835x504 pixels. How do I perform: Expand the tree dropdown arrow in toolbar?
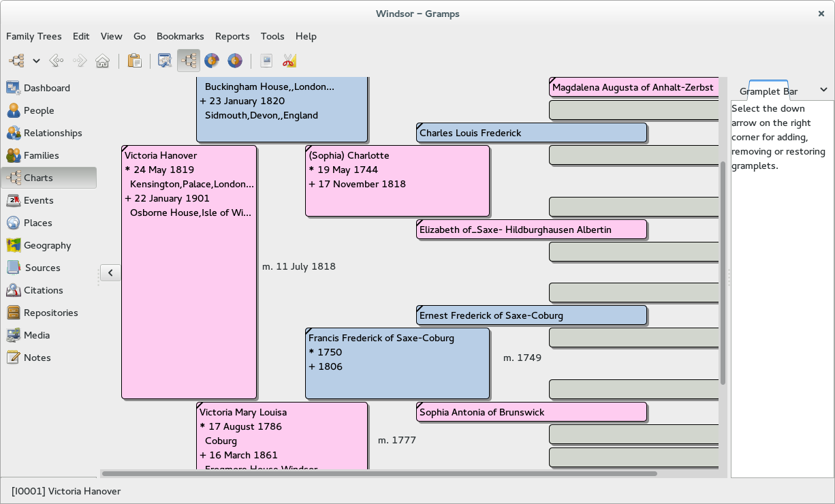click(x=37, y=61)
